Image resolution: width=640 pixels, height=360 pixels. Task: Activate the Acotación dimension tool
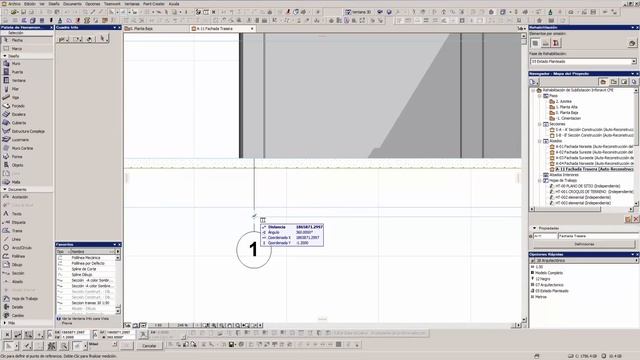(27, 197)
